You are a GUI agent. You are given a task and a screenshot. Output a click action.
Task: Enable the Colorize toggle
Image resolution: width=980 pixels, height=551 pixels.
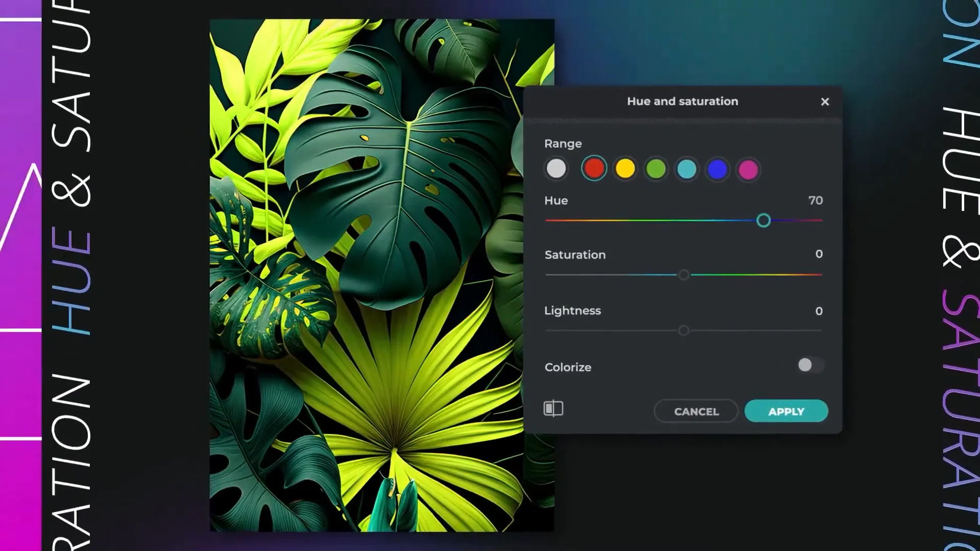[x=810, y=365]
